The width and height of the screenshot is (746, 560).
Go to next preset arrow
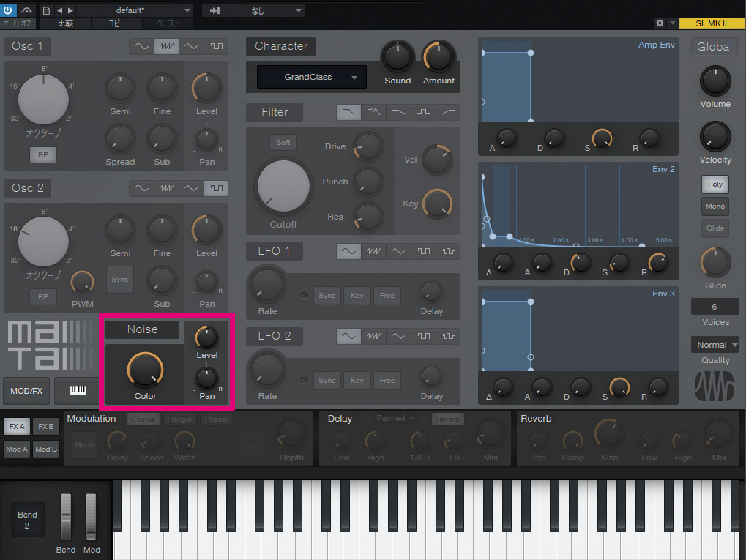(70, 10)
